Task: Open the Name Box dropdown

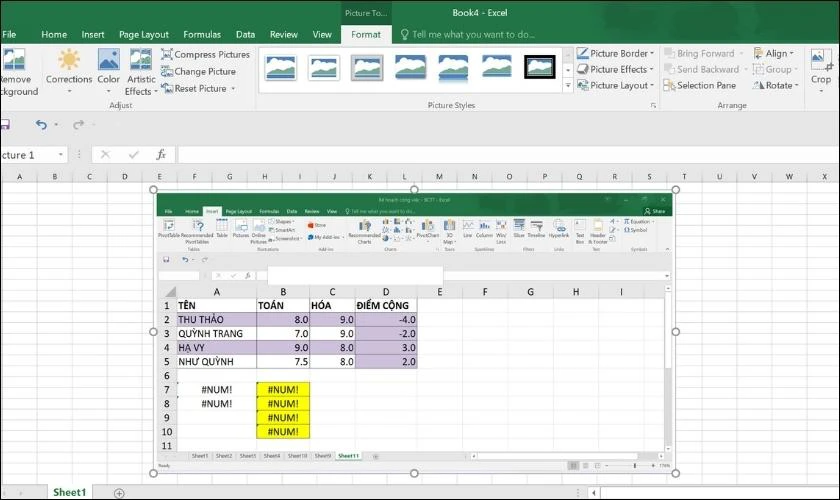Action: coord(61,155)
